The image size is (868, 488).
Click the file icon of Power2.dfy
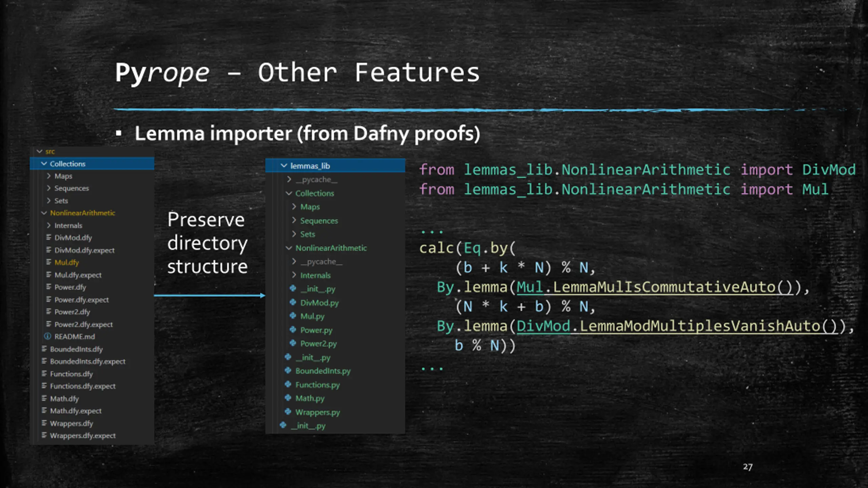click(x=48, y=311)
